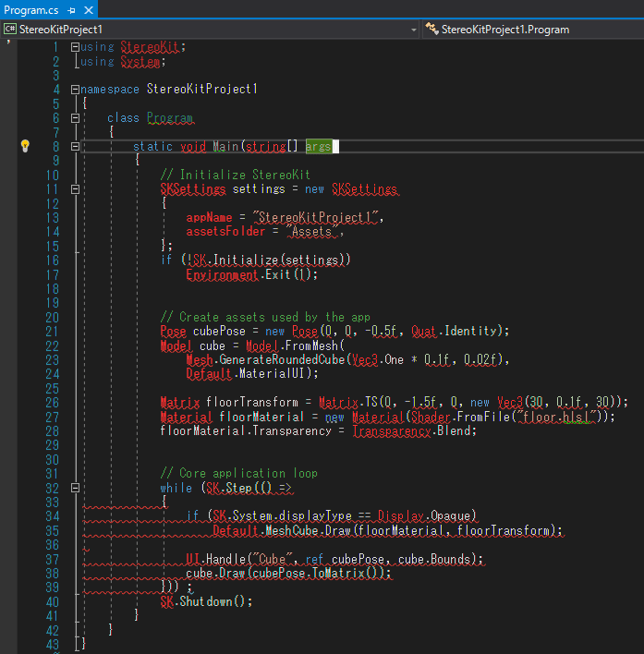The width and height of the screenshot is (644, 654).
Task: Click on line number 21 in margin
Action: pos(52,332)
